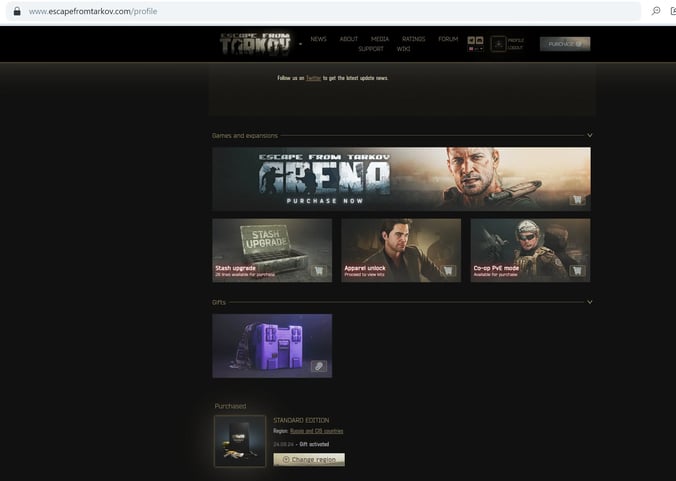Open the Profile link in header
This screenshot has width=676, height=481.
(x=516, y=40)
